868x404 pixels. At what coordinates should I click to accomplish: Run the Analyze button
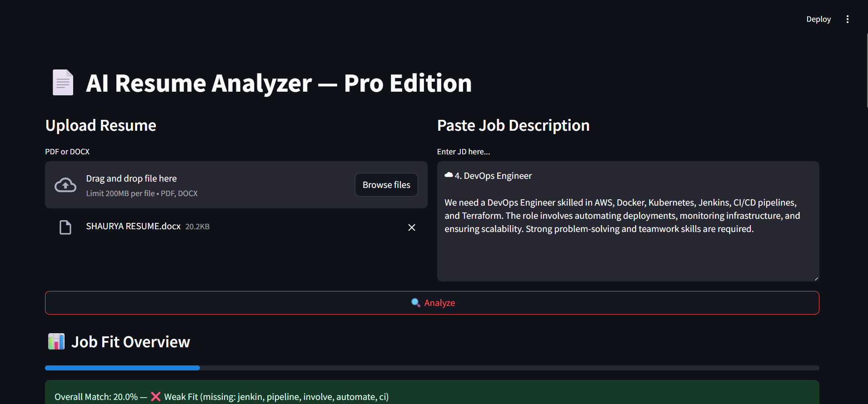pyautogui.click(x=432, y=303)
